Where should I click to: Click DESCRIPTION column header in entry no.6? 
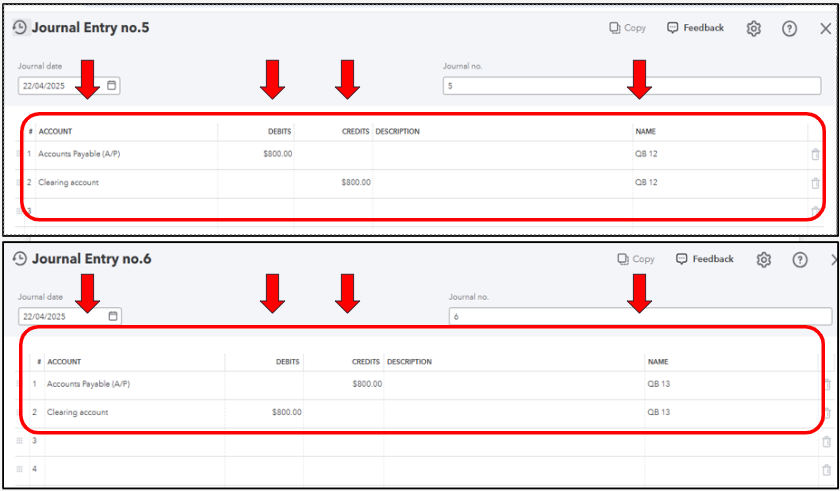coord(409,362)
